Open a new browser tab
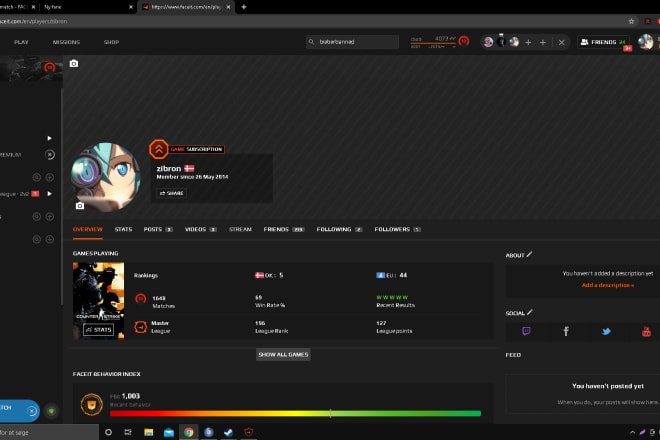Viewport: 660px width, 440px height. coord(244,7)
